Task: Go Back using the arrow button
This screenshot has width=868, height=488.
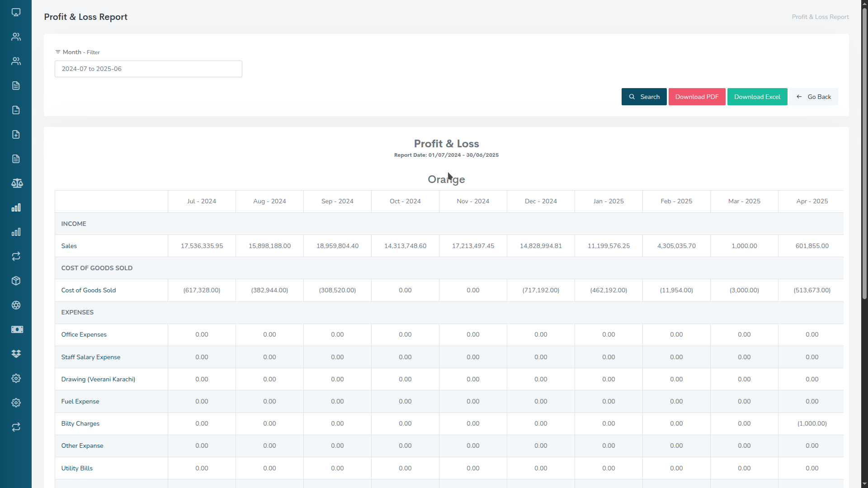Action: (x=813, y=97)
